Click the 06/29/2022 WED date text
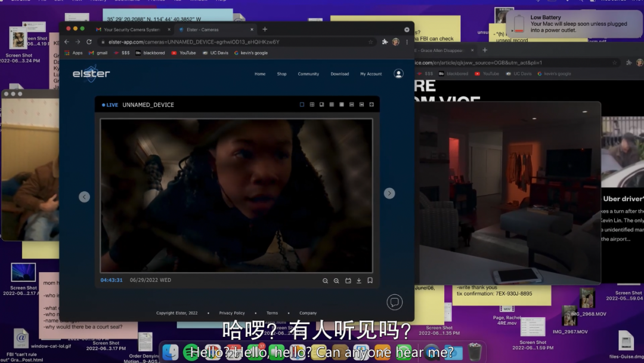 (150, 280)
